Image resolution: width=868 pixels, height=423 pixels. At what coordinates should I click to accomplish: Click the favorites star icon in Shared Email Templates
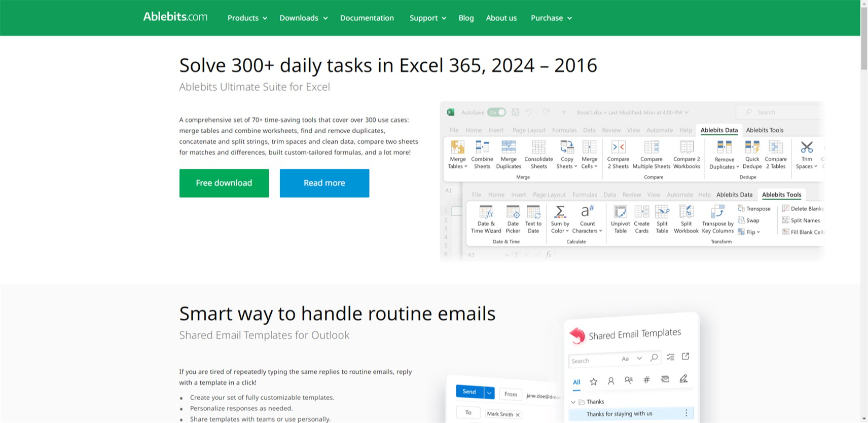coord(594,381)
